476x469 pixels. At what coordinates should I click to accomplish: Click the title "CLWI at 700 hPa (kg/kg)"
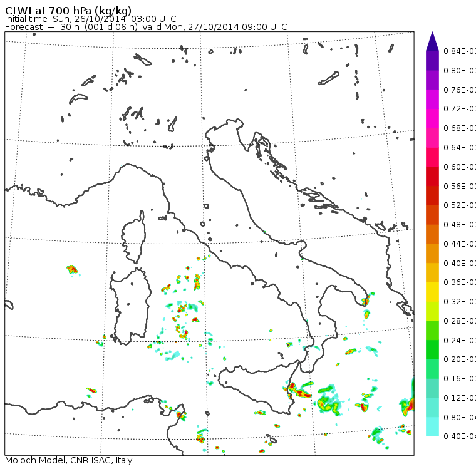point(68,10)
